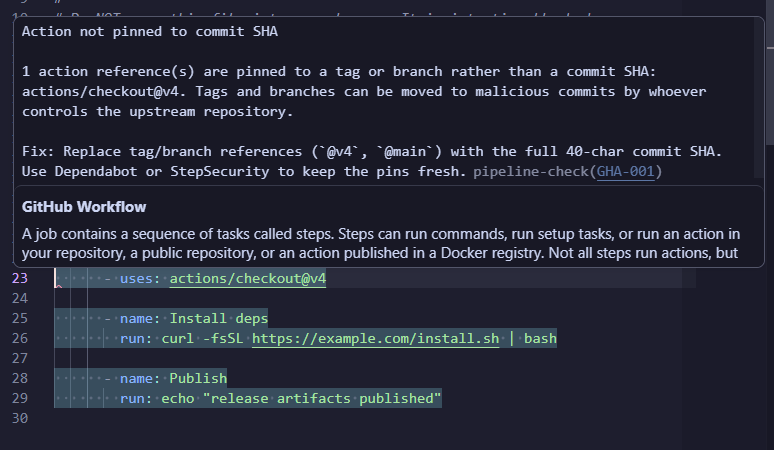Image resolution: width=774 pixels, height=450 pixels.
Task: Click line number 25 in the gutter
Action: pos(20,319)
